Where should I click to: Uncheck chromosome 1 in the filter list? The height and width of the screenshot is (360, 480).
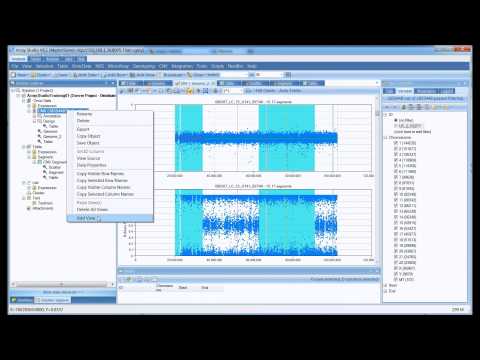pos(396,143)
